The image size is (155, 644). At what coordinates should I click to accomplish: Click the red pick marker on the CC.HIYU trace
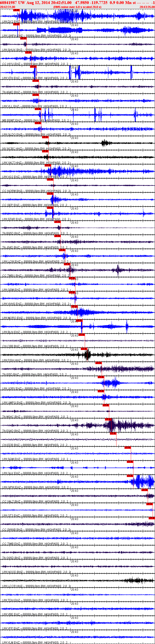coord(28,52)
